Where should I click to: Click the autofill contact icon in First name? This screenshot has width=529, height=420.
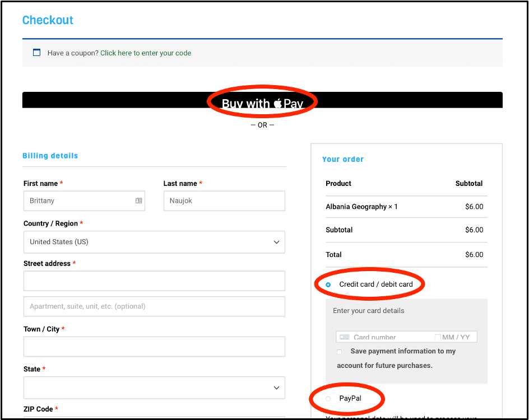pos(138,200)
